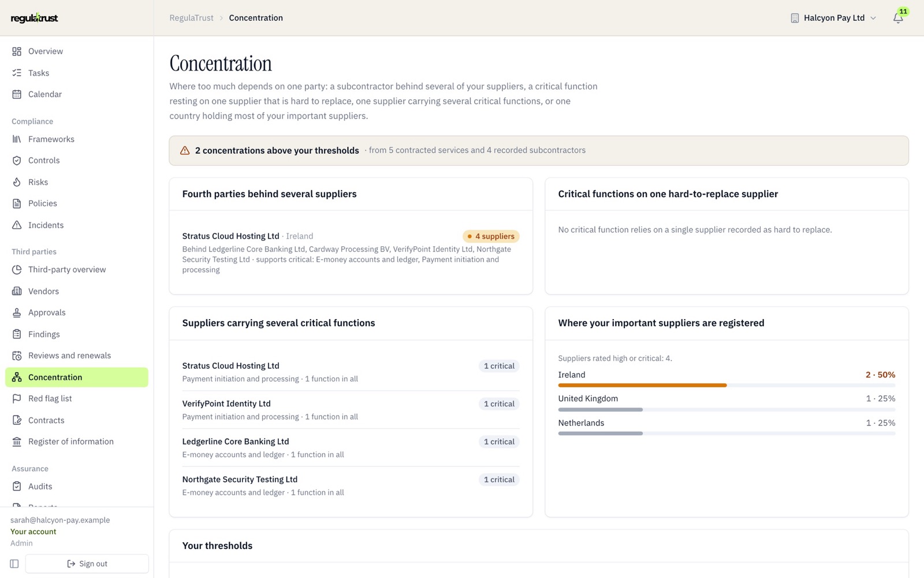Click the Vendors building icon
Image resolution: width=924 pixels, height=578 pixels.
pos(17,291)
